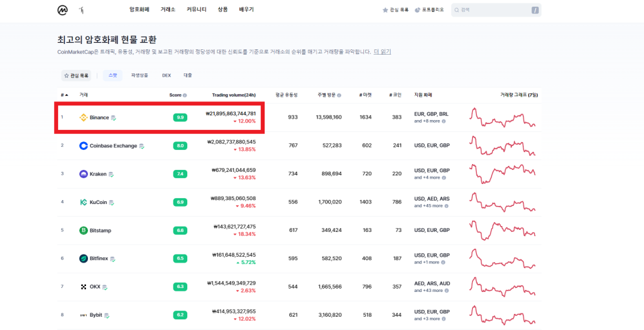Click proof-of-reserves badge next to Bybit
This screenshot has width=644, height=330.
tap(107, 315)
